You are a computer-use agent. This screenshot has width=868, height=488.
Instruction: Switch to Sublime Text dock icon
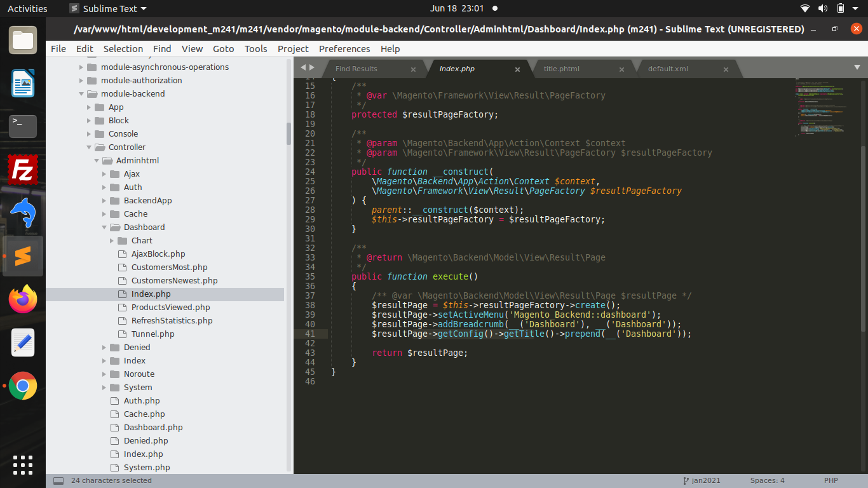tap(23, 256)
